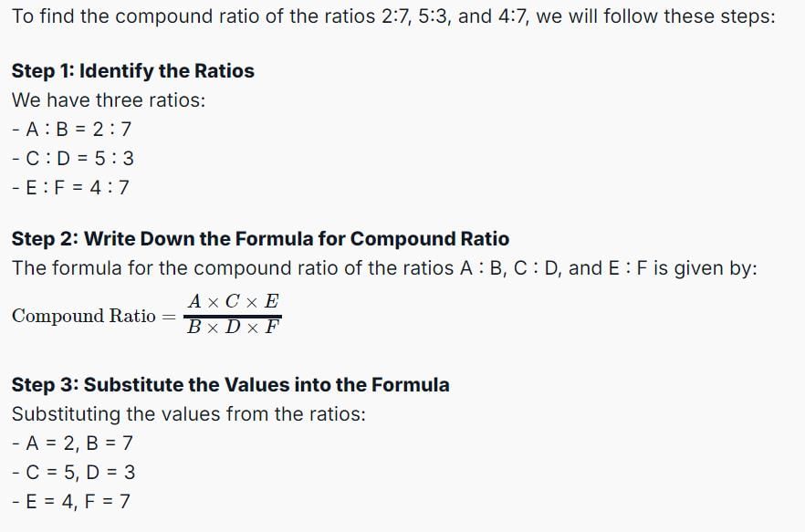805x532 pixels.
Task: Click the Step 3: Substitute the Values heading
Action: click(231, 384)
